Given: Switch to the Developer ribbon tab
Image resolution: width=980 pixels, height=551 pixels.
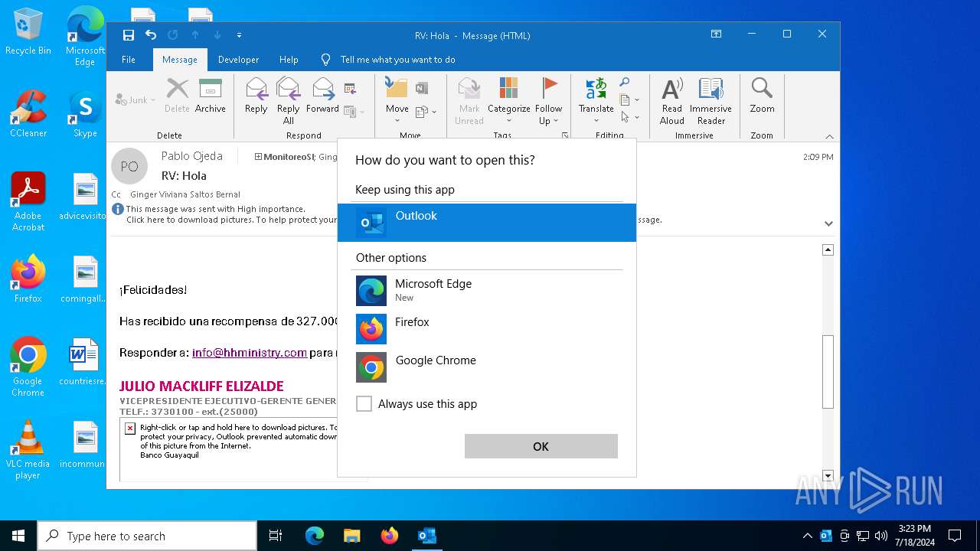Looking at the screenshot, I should [238, 60].
